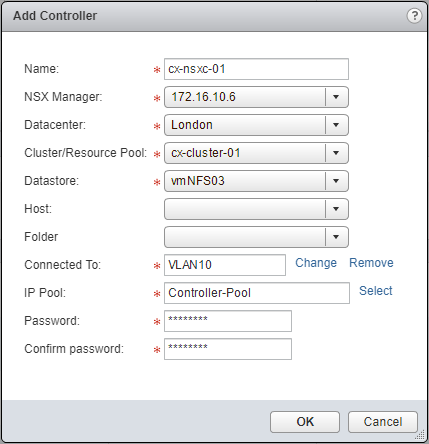Viewport: 429px width, 444px height.
Task: Open the Datastore dropdown showing vmNFS03
Action: [x=256, y=181]
